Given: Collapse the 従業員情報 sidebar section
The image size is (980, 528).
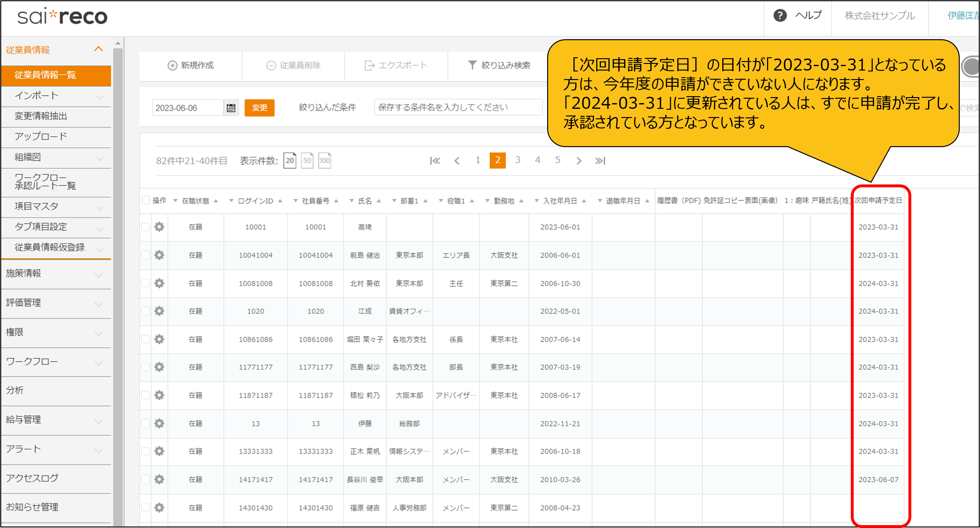Looking at the screenshot, I should click(98, 49).
